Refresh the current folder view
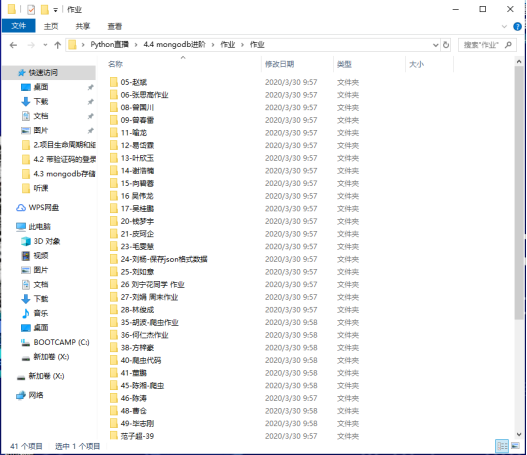 (x=446, y=45)
